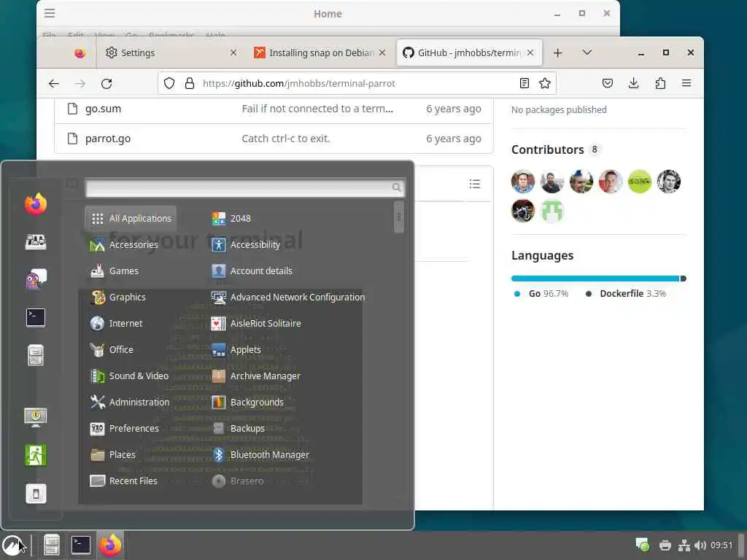Open Software Manager in the menu favorites sidebar
The height and width of the screenshot is (560, 747).
click(36, 242)
